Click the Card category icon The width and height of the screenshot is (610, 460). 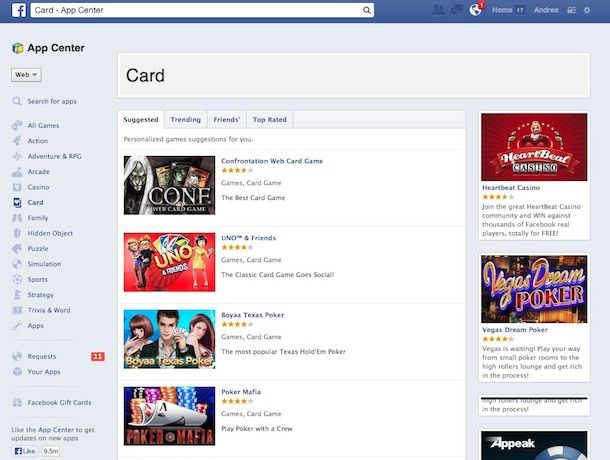(x=17, y=202)
